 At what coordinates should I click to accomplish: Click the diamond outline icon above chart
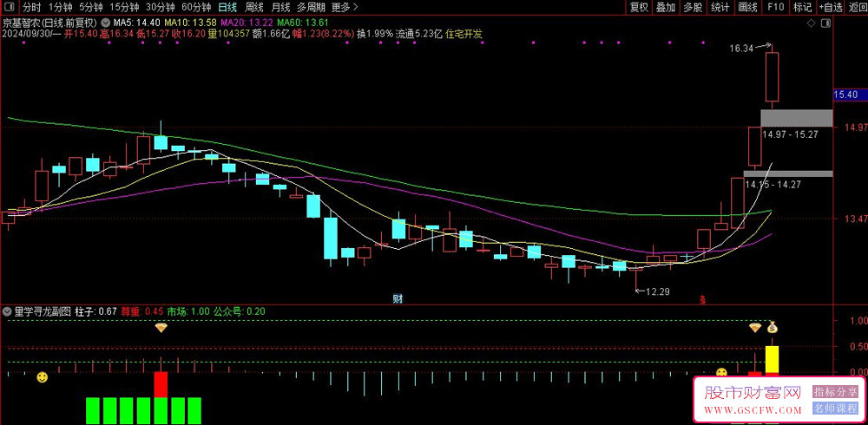[811, 23]
